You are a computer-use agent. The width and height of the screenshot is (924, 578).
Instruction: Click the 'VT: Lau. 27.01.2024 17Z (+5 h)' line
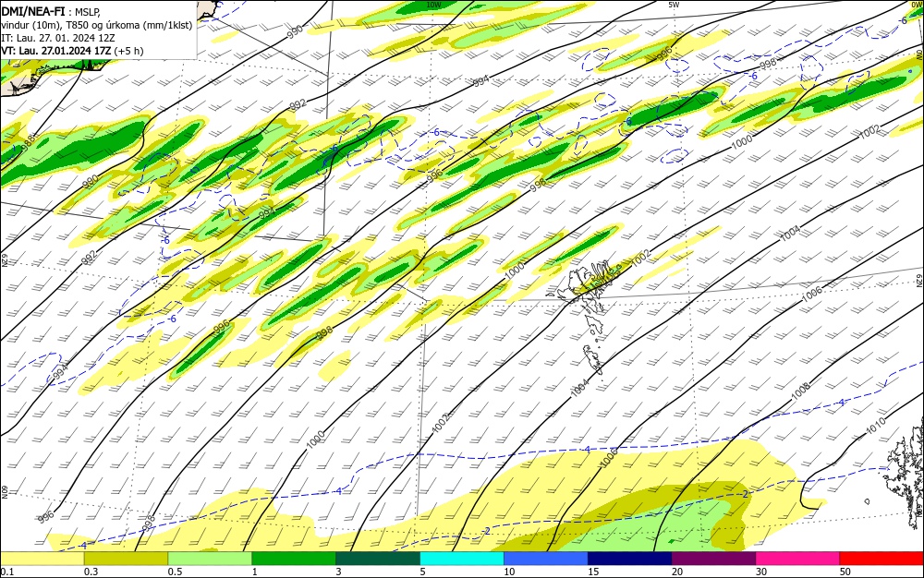coord(72,51)
